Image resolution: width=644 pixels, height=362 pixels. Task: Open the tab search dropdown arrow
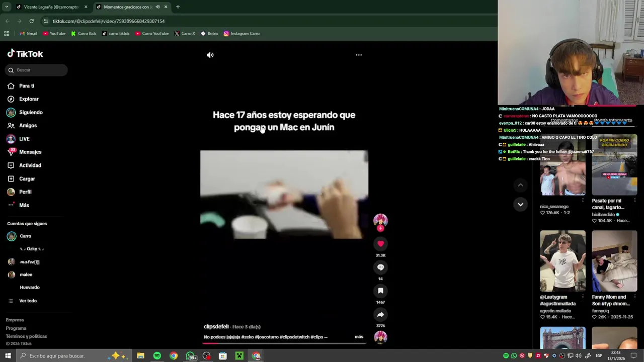point(6,7)
